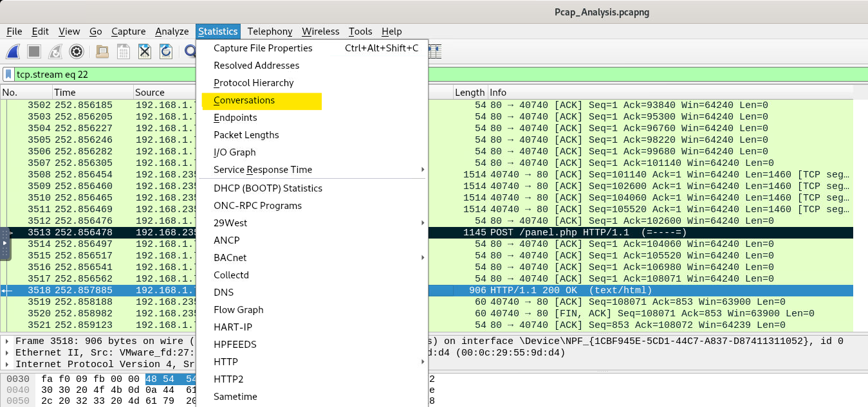Select packet 3513 POST /panel.php row
This screenshot has height=407, width=868.
(579, 232)
